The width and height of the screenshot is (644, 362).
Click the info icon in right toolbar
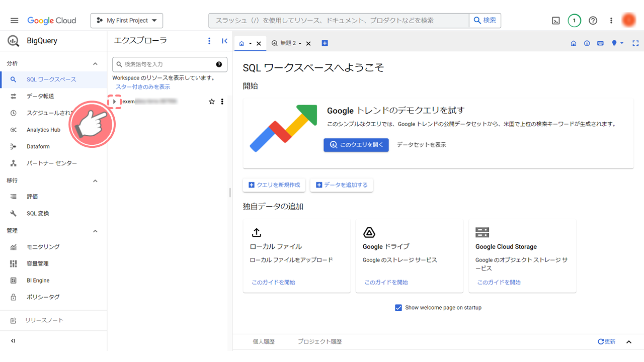587,43
